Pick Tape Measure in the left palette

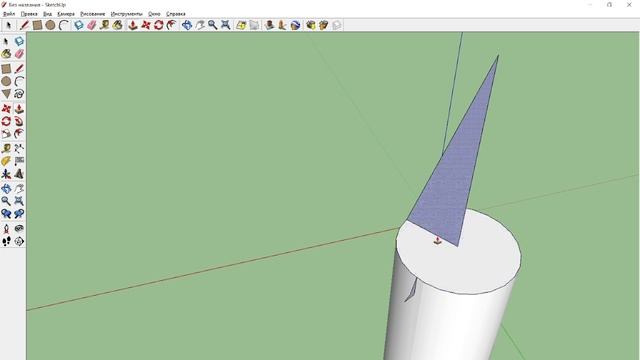6,149
